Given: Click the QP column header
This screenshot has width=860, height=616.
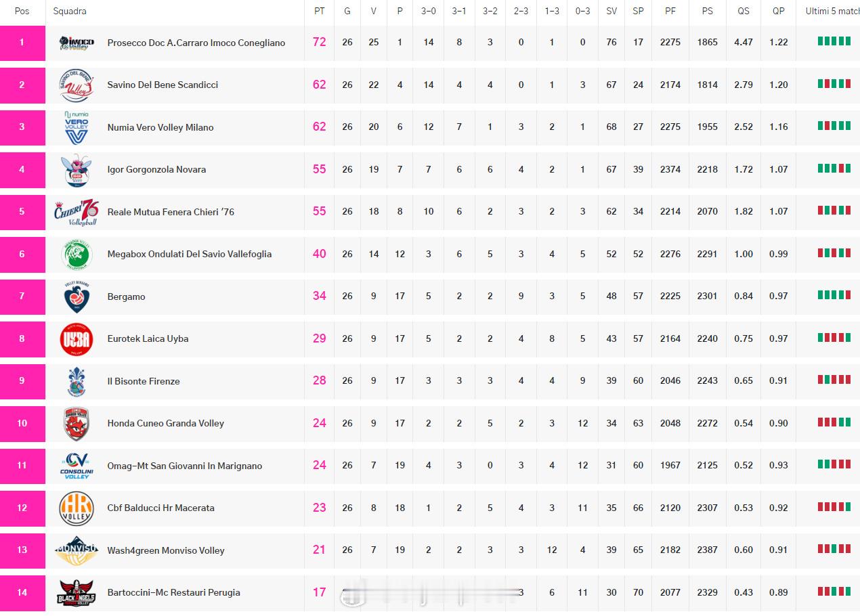Looking at the screenshot, I should click(x=779, y=11).
